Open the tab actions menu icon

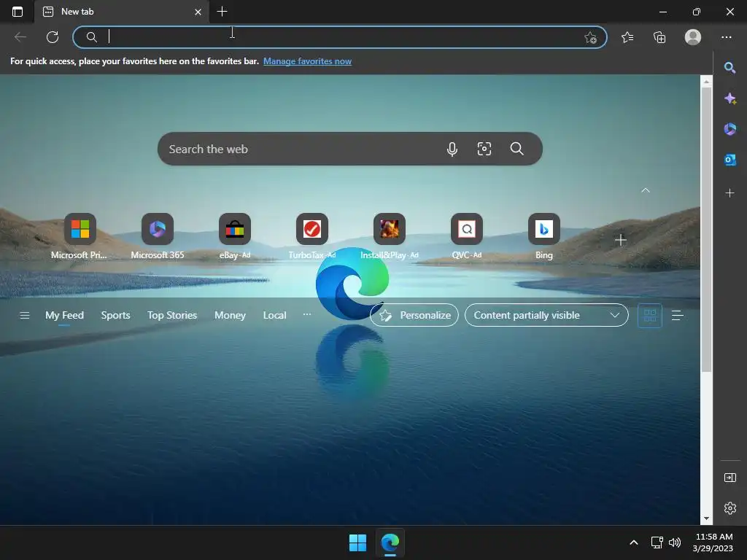point(18,12)
